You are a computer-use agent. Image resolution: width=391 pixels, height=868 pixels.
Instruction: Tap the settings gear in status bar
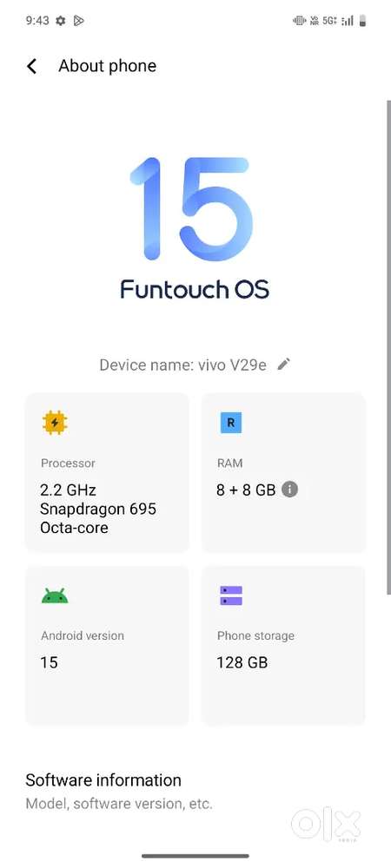[x=60, y=21]
